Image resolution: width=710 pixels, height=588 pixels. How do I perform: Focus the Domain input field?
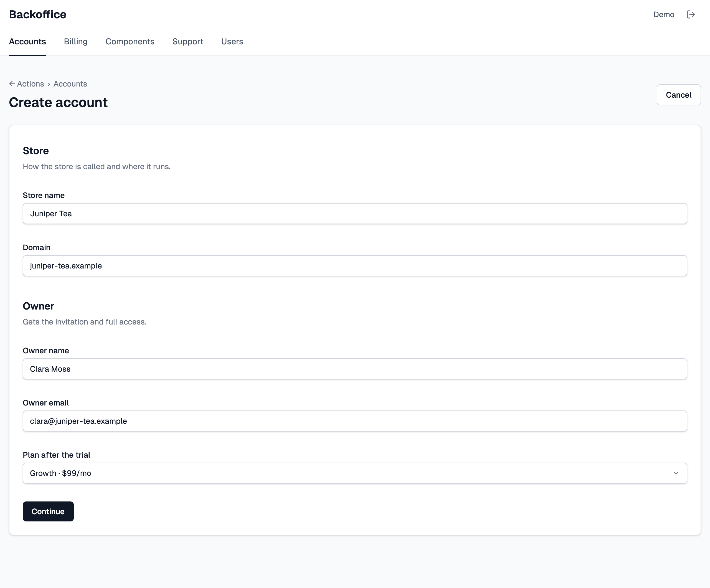point(355,266)
